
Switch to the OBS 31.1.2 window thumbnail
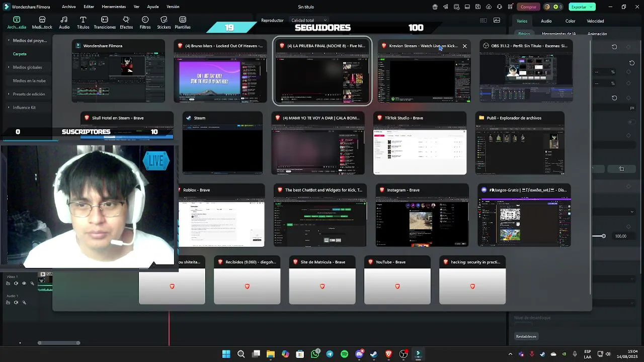pyautogui.click(x=526, y=71)
